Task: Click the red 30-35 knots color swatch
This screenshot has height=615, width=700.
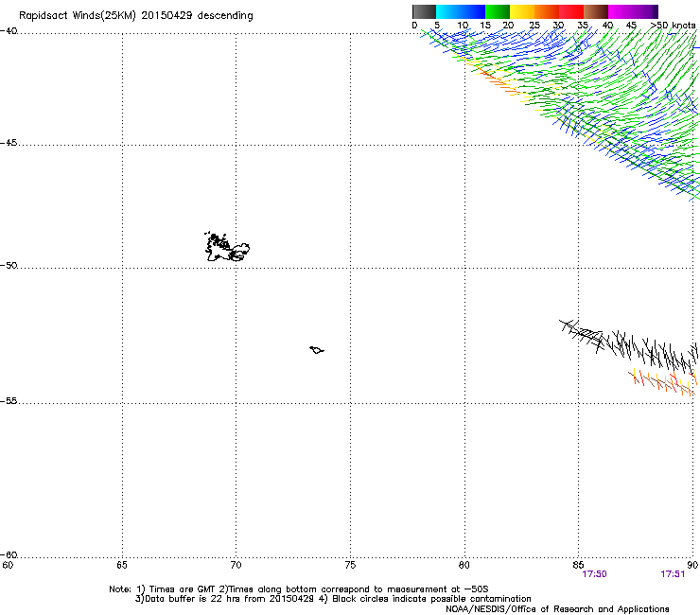Action: pos(571,11)
